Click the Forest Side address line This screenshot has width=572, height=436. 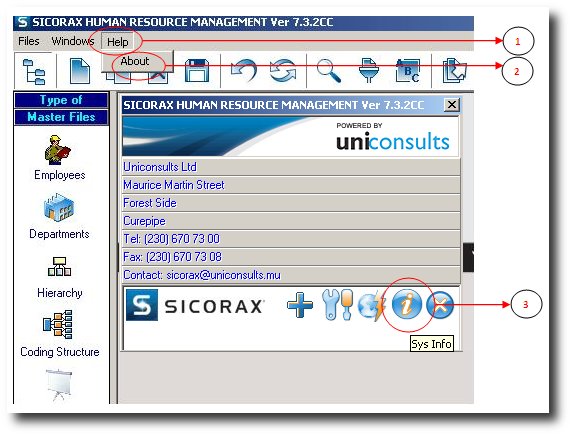pyautogui.click(x=291, y=203)
